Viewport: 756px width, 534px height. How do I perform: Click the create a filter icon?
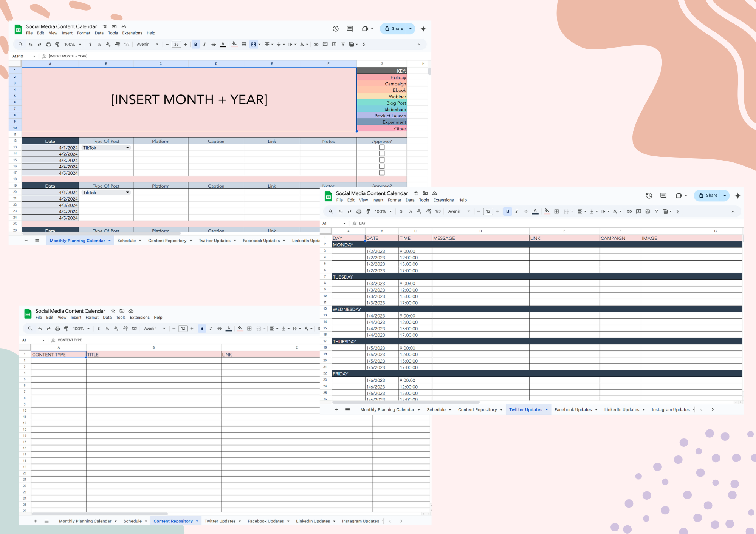[343, 44]
